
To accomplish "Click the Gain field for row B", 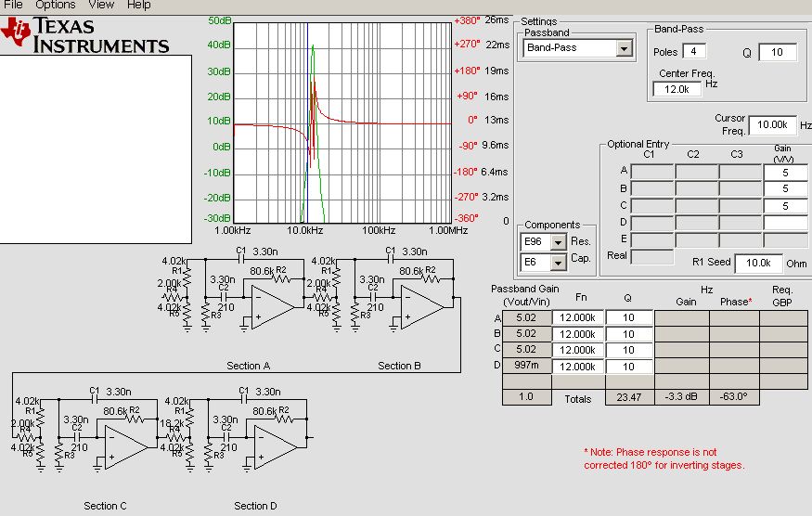I will click(x=785, y=188).
